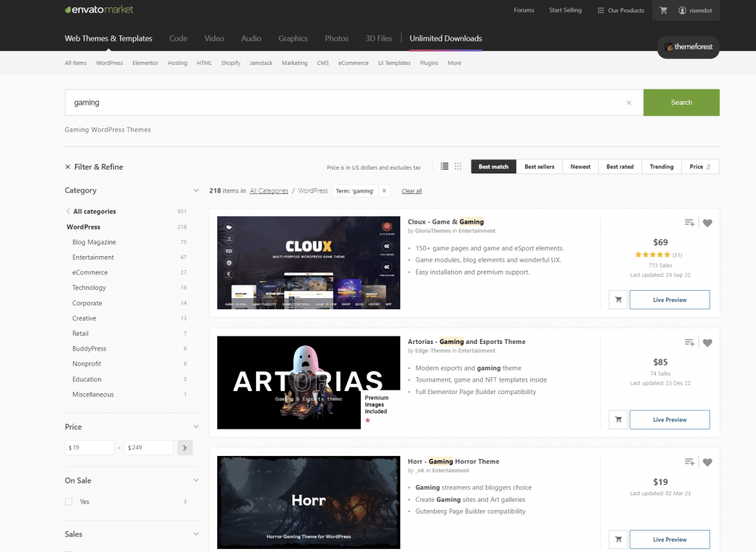756x552 pixels.
Task: Open the Start Selling link
Action: tap(566, 10)
